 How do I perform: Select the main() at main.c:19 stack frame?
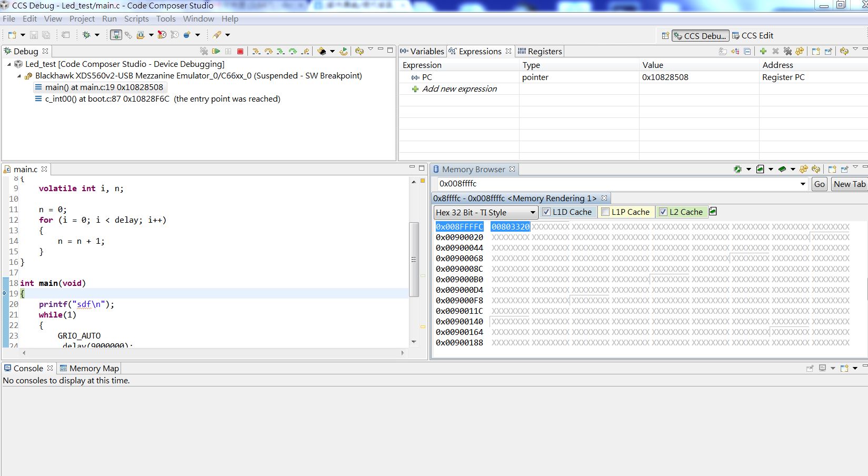point(104,87)
